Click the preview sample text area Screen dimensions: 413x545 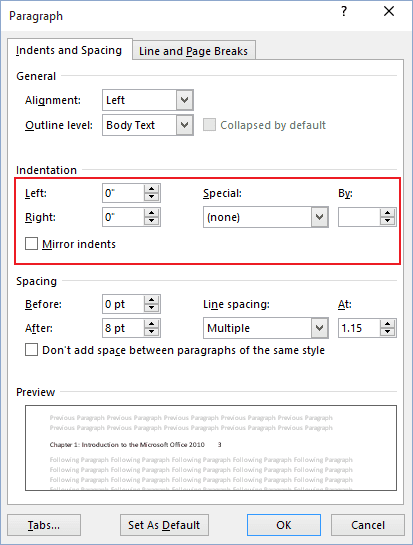tap(211, 448)
